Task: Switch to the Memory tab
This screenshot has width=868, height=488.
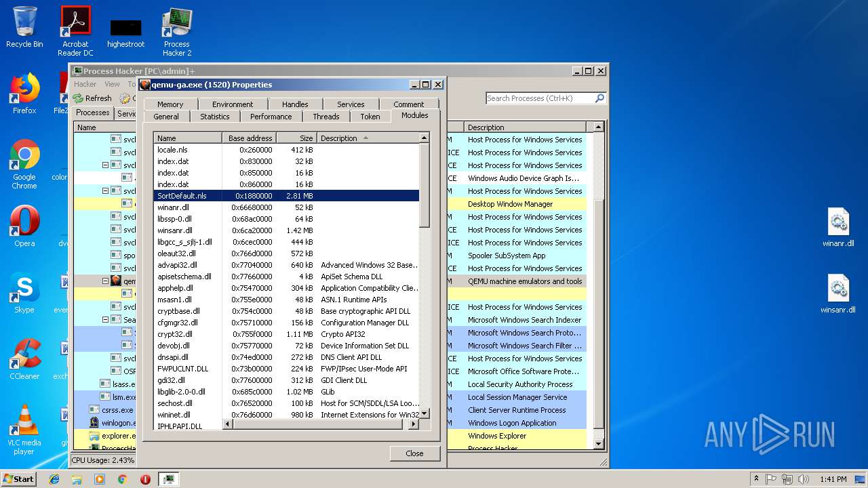Action: pos(170,104)
